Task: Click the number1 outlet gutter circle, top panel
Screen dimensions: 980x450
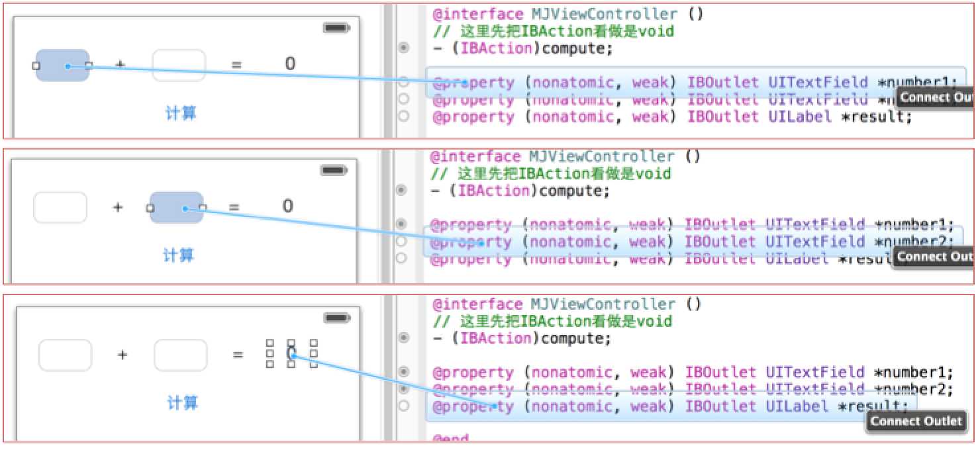Action: pos(405,82)
